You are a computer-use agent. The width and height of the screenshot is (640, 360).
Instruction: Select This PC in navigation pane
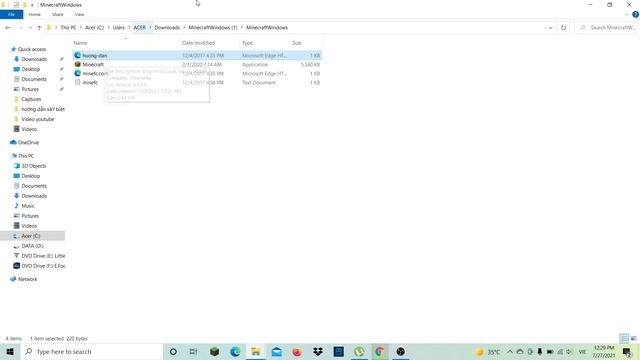pos(26,156)
